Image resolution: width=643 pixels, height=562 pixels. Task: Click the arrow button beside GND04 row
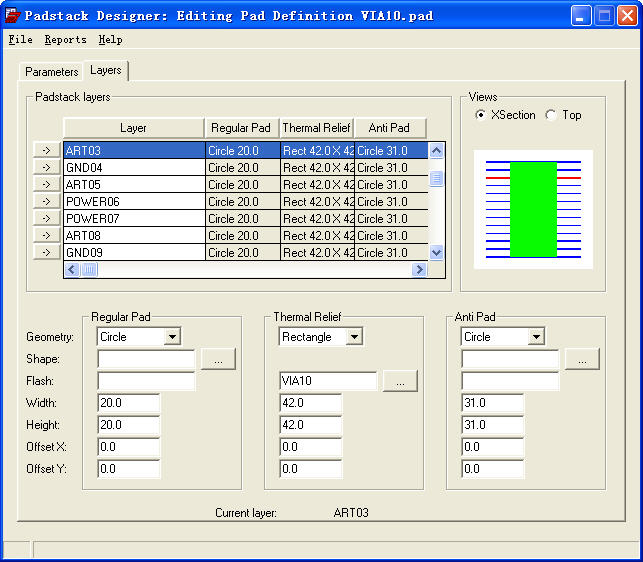[x=46, y=167]
